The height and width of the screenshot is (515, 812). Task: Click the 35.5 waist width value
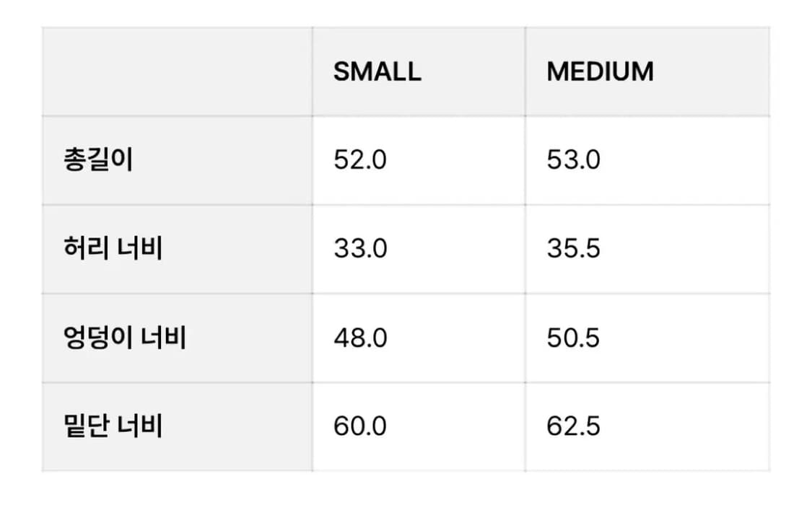[573, 249]
